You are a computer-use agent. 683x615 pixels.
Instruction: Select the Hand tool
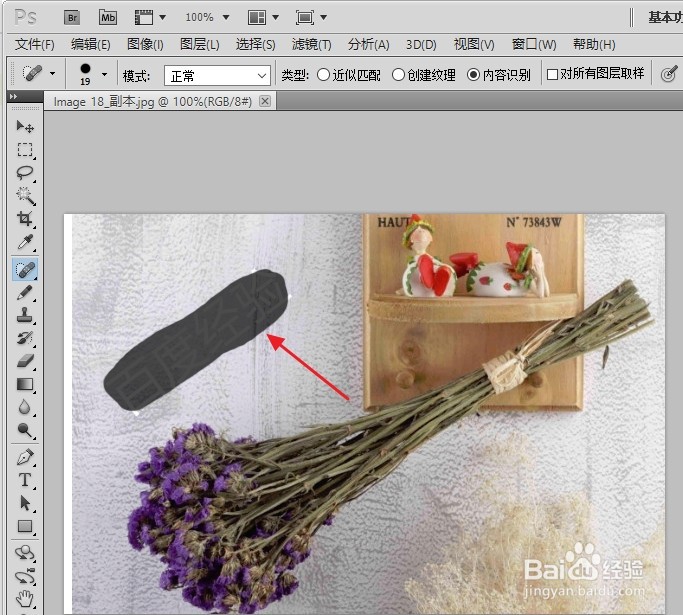pos(25,599)
